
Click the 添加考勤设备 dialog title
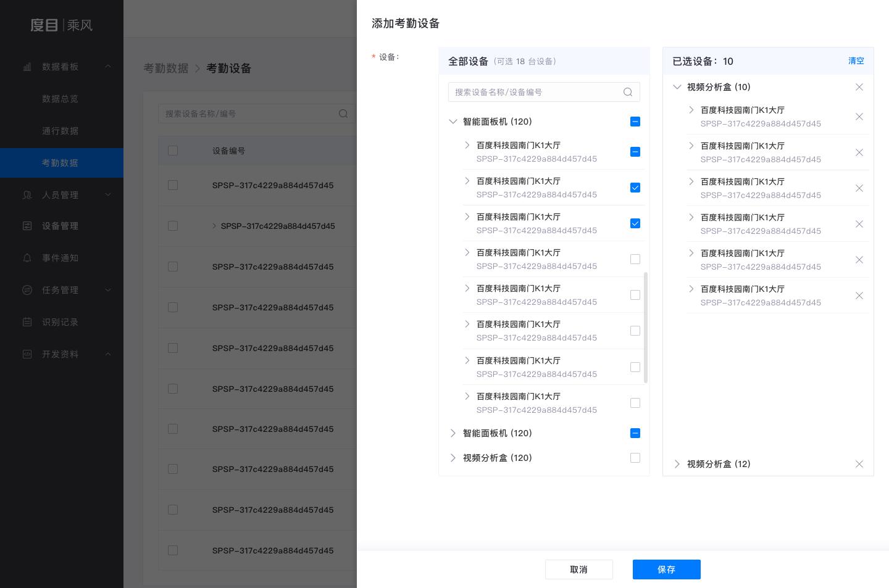click(406, 23)
